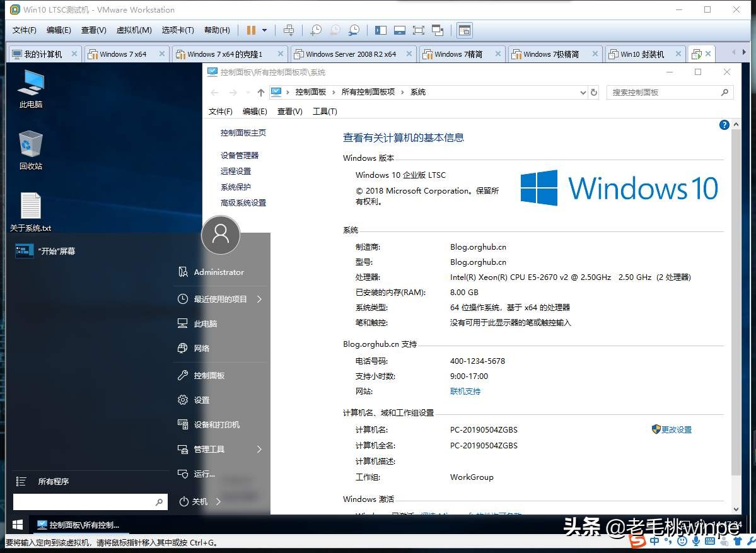This screenshot has height=553, width=756.
Task: Open the 更改设置 shield button
Action: pyautogui.click(x=672, y=429)
